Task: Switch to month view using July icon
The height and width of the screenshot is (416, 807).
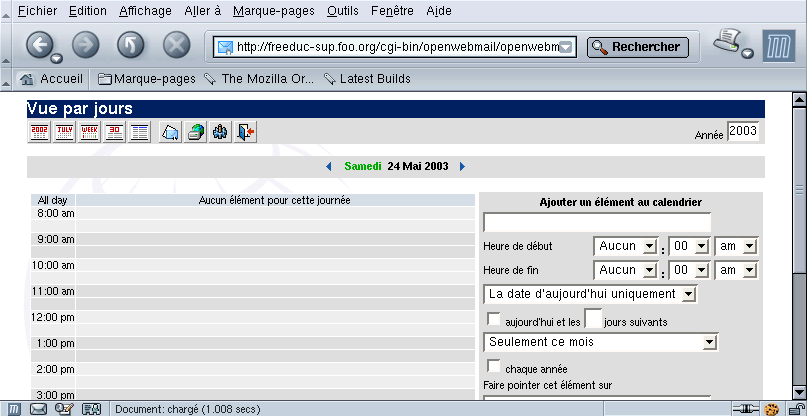Action: (x=65, y=132)
